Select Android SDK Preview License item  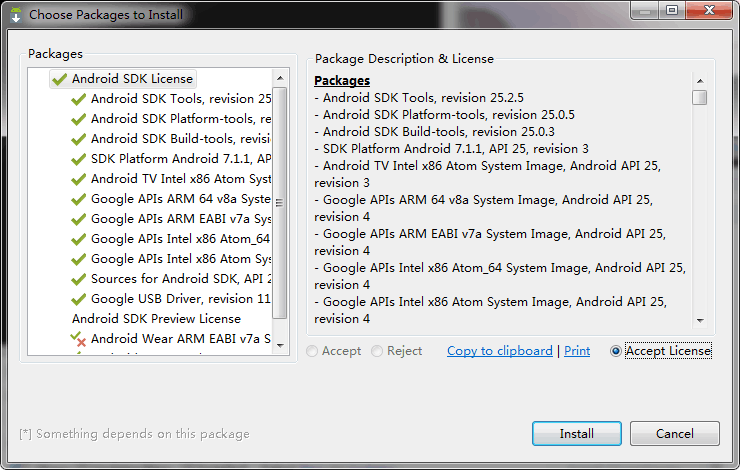(156, 319)
